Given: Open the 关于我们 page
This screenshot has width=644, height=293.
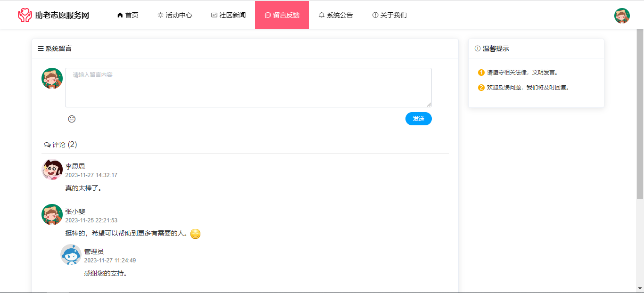Looking at the screenshot, I should 389,15.
